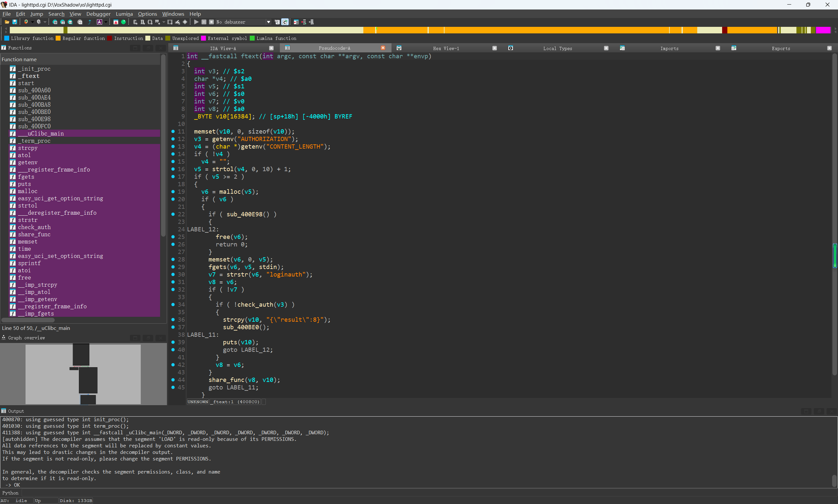Click the Functions list horizontal scrollbar
This screenshot has width=838, height=504.
point(28,320)
